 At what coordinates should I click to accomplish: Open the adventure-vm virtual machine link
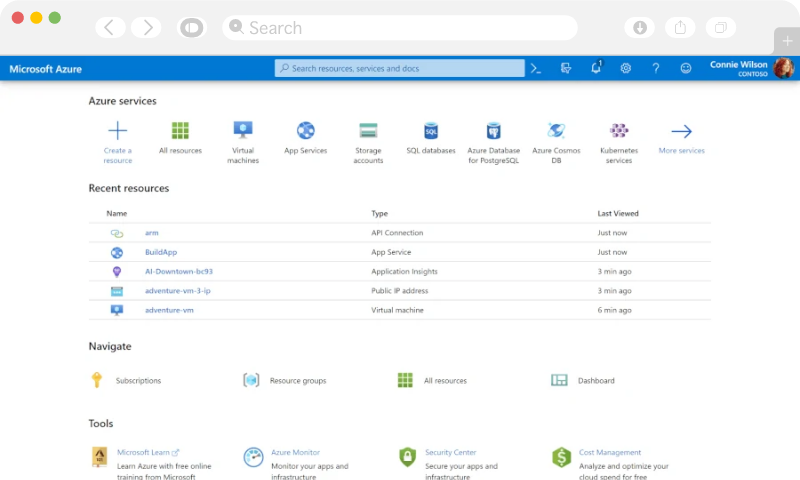click(169, 310)
